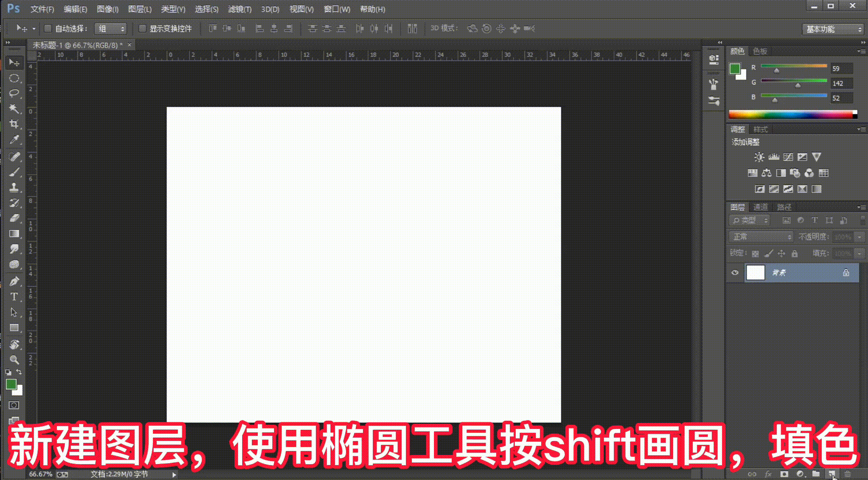868x480 pixels.
Task: Select the Lasso tool
Action: click(14, 93)
